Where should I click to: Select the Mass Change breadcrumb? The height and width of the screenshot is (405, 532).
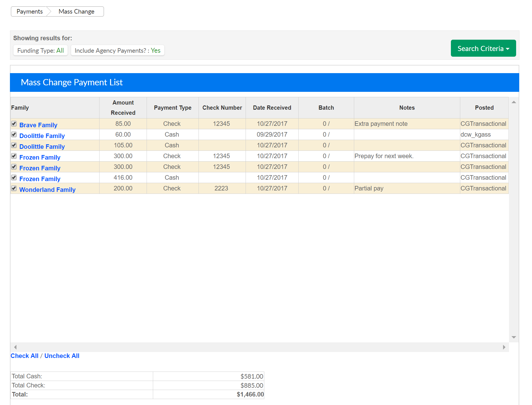tap(76, 12)
